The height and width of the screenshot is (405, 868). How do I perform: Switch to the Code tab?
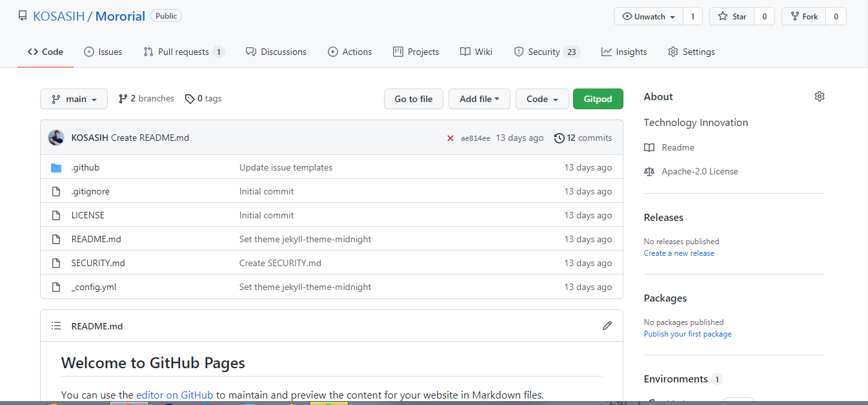tap(45, 52)
